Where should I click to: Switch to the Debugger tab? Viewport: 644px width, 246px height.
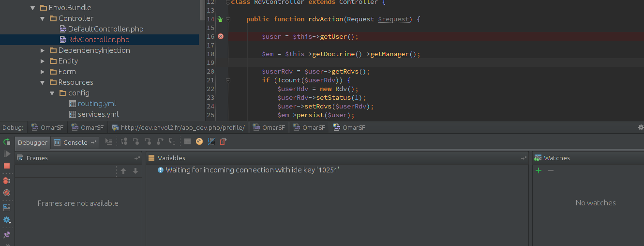(33, 142)
